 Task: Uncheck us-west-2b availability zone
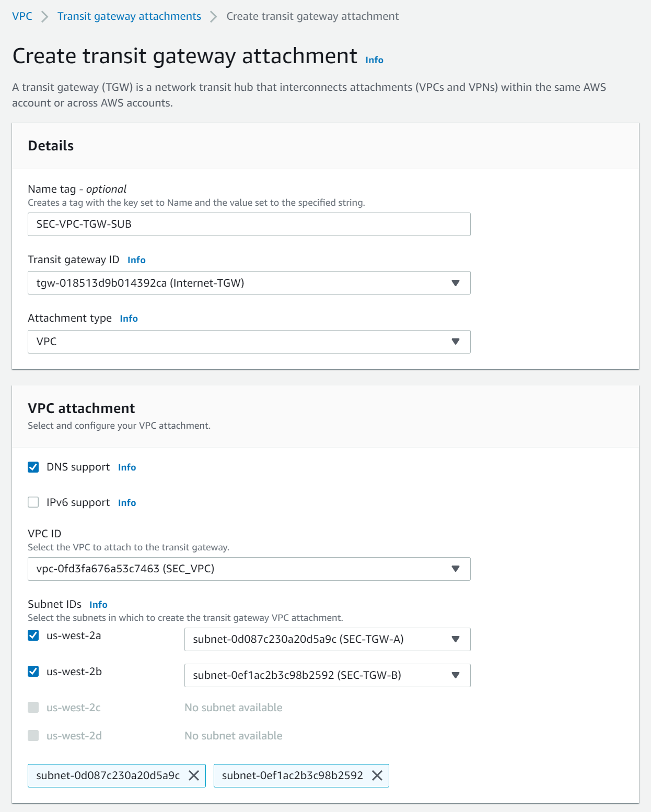click(x=33, y=672)
